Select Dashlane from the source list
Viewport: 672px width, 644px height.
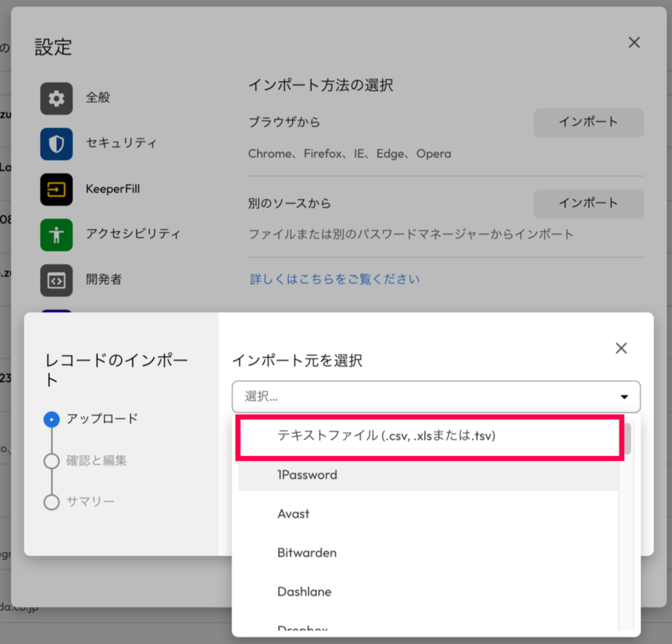[304, 592]
